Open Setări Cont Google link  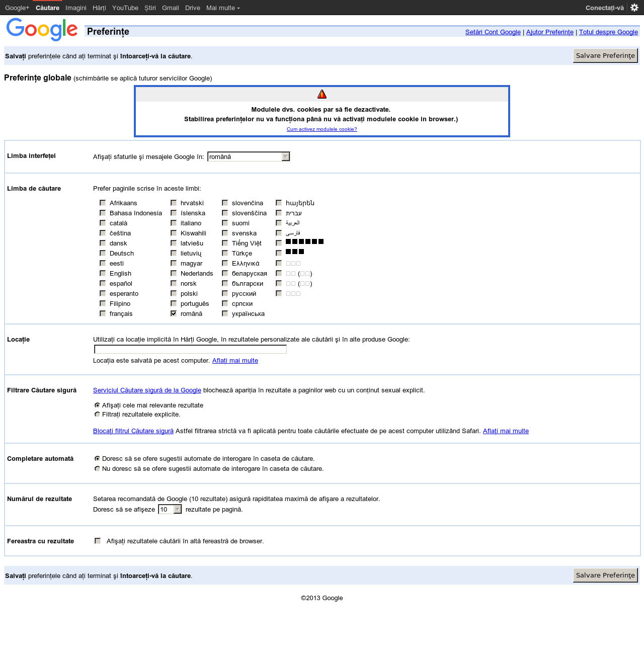click(493, 32)
